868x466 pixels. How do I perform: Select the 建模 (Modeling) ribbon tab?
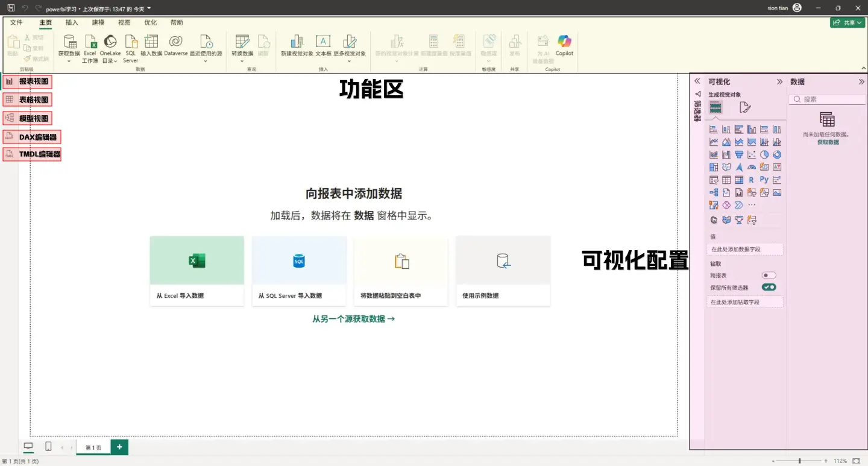(x=98, y=22)
